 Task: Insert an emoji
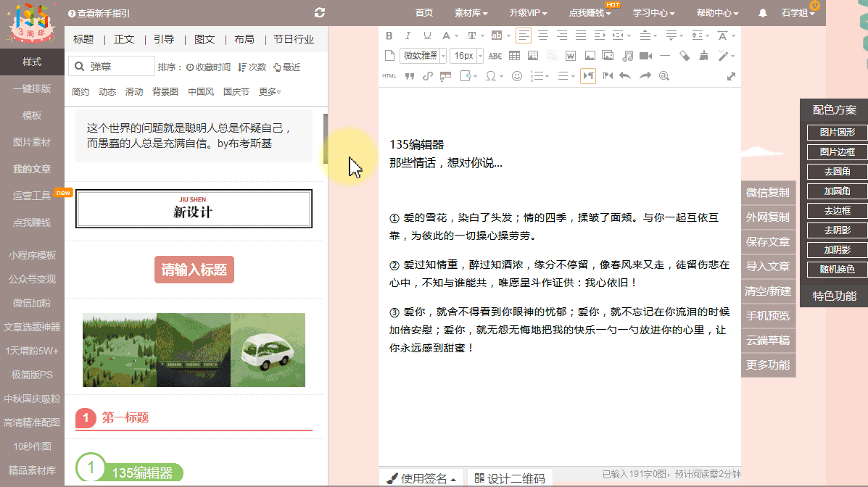[x=516, y=76]
